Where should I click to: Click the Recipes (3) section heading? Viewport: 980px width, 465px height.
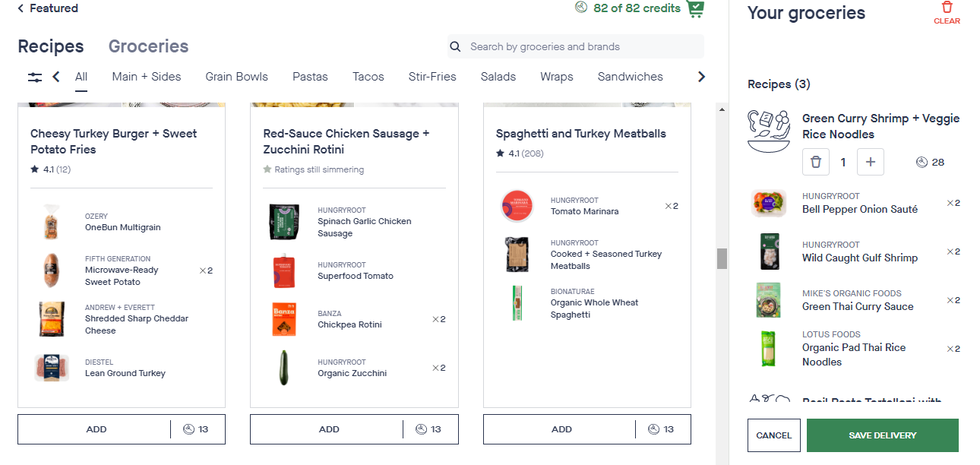pos(779,84)
